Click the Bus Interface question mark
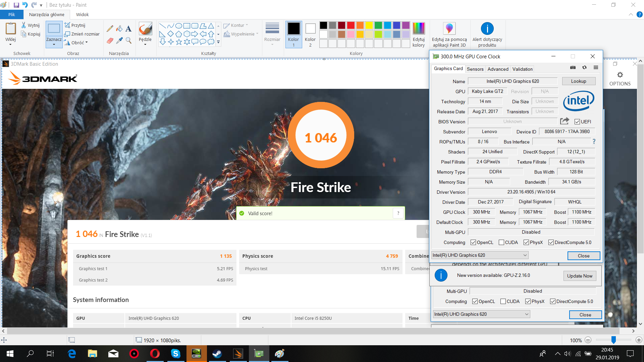Screen dimensions: 644x362 594,141
